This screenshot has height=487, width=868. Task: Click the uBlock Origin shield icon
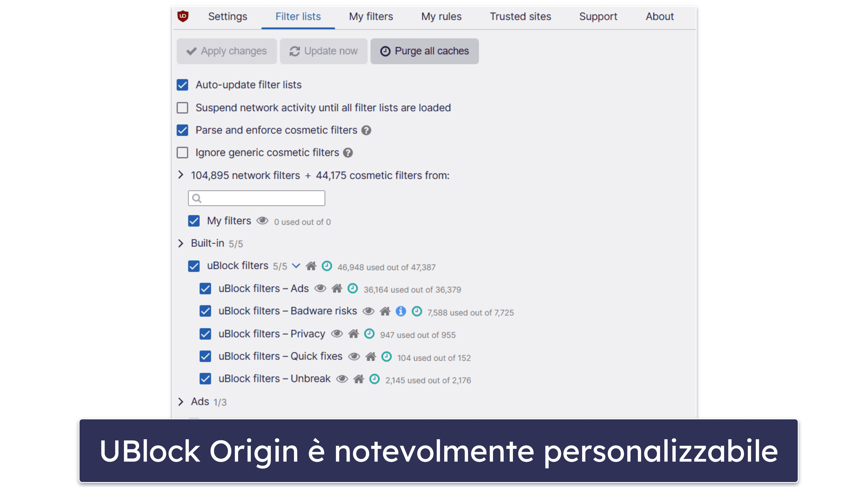pos(183,16)
